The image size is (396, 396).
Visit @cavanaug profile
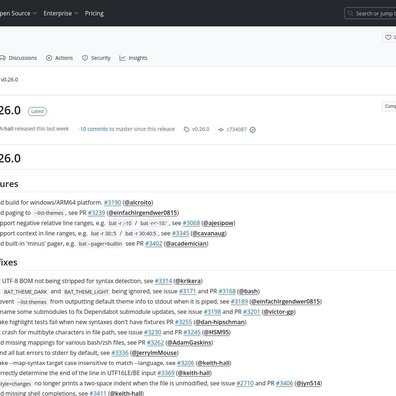(x=209, y=233)
